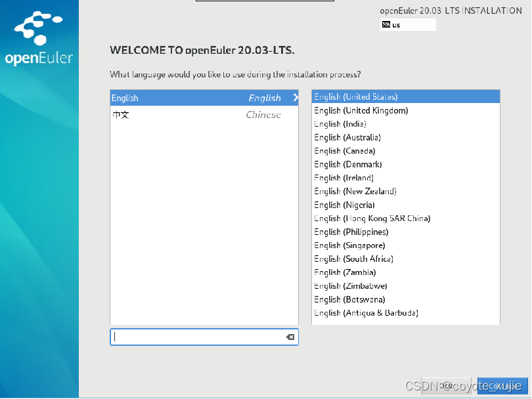Click the Quit button
The width and height of the screenshot is (532, 399).
(446, 386)
